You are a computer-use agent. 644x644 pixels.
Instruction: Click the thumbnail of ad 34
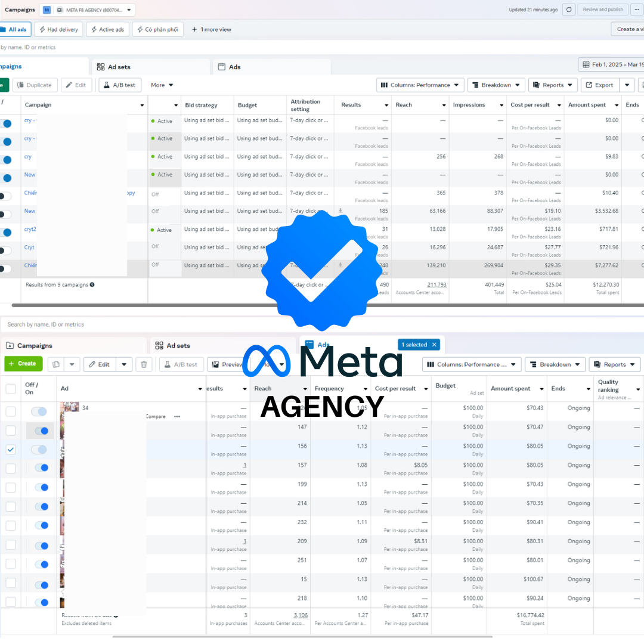70,407
